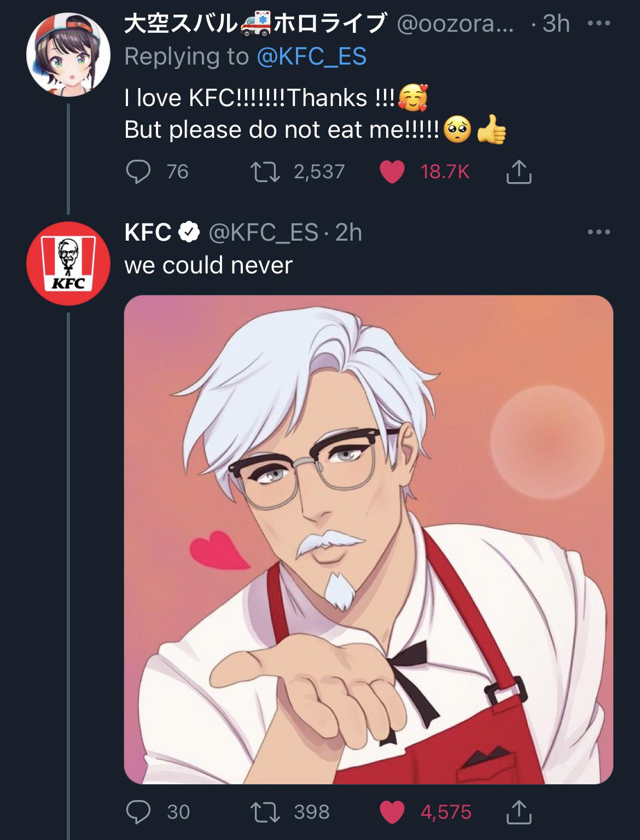This screenshot has width=640, height=840.
Task: Open the KFC display name profile
Action: (148, 232)
